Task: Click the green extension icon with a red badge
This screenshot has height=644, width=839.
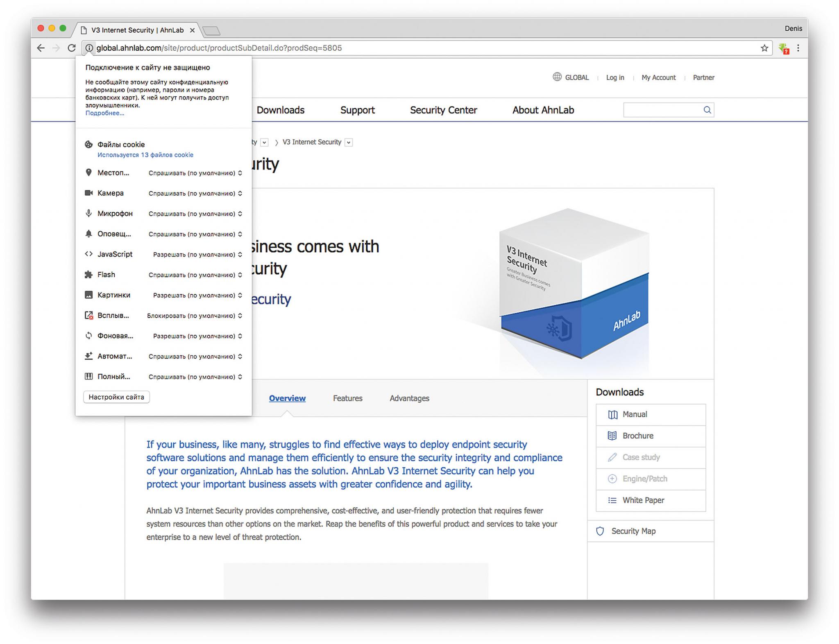Action: 784,49
